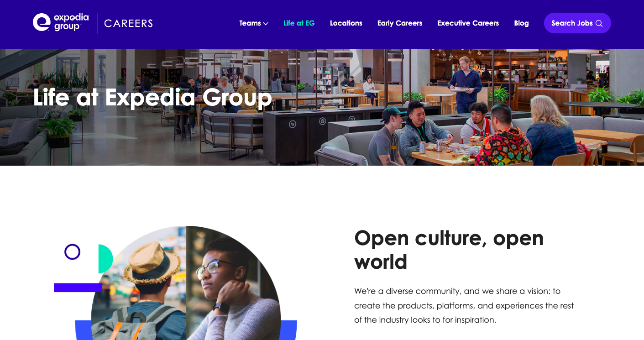This screenshot has width=644, height=340.
Task: Navigate to Executive Careers
Action: 468,23
